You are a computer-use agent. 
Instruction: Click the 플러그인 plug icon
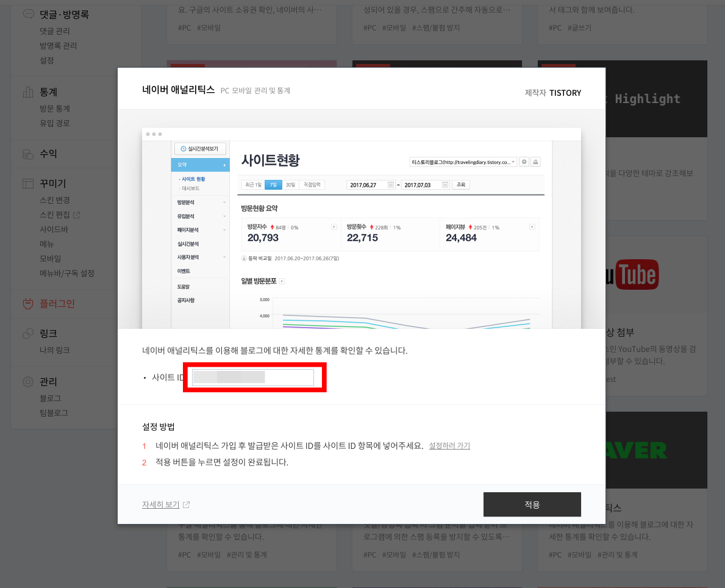point(28,304)
